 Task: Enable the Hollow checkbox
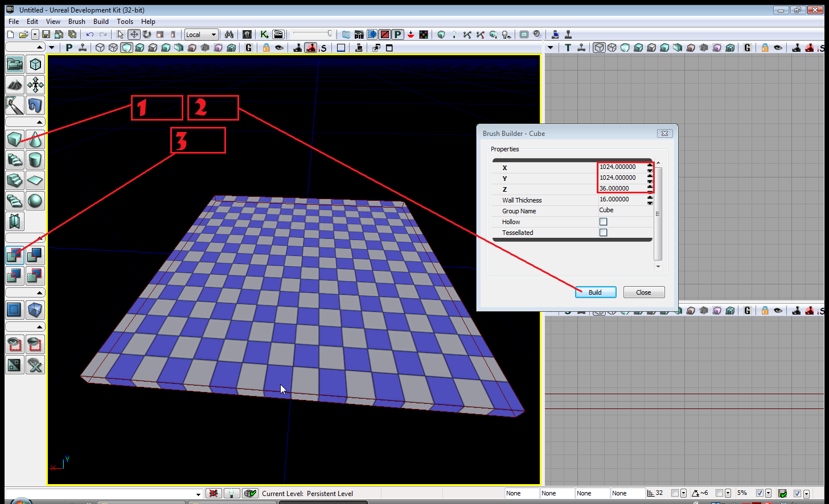pos(603,222)
